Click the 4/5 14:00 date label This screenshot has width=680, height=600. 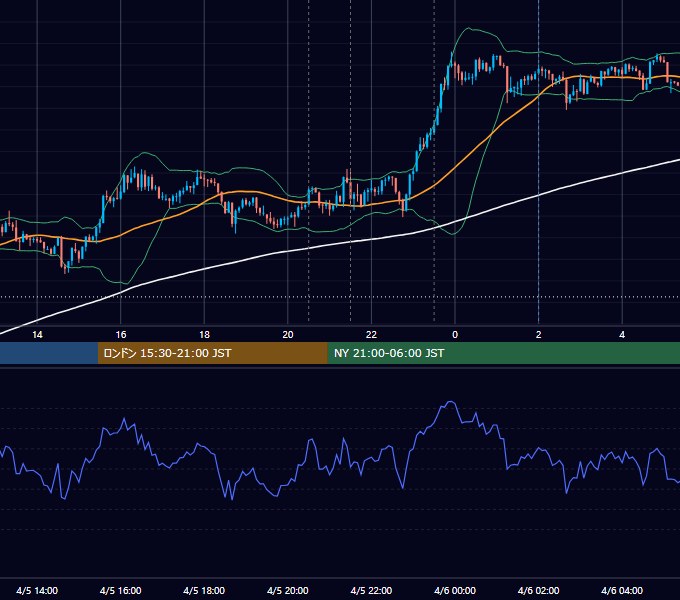coord(37,590)
